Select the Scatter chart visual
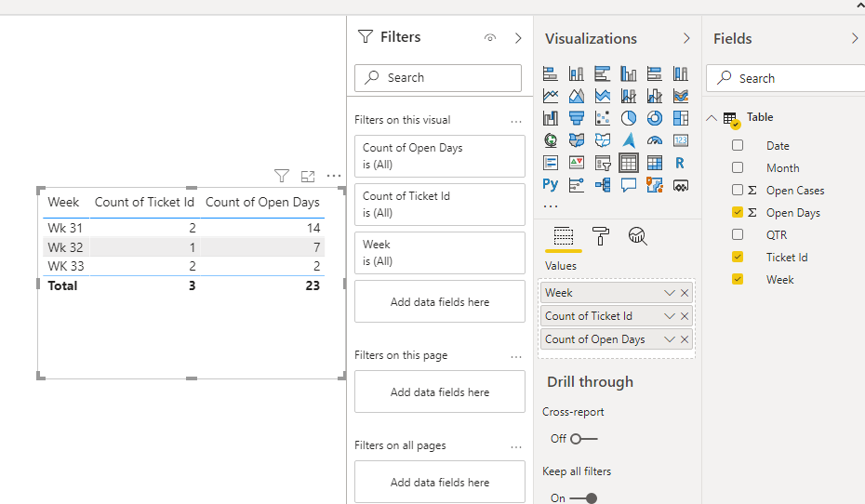 (x=603, y=118)
